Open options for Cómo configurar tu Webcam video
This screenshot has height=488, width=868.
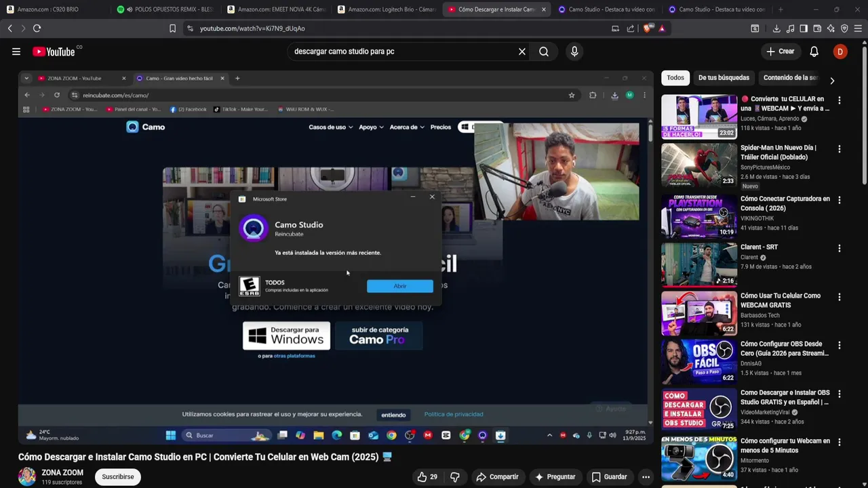[x=840, y=443]
